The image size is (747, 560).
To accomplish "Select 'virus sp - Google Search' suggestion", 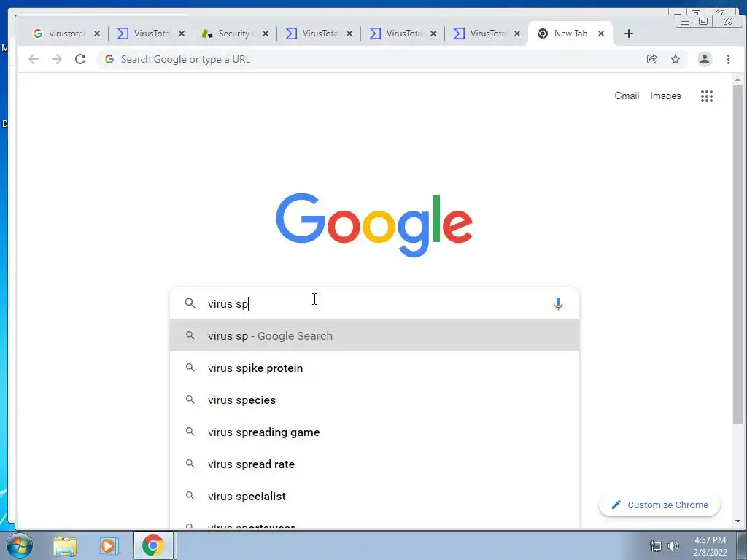I will (x=374, y=335).
